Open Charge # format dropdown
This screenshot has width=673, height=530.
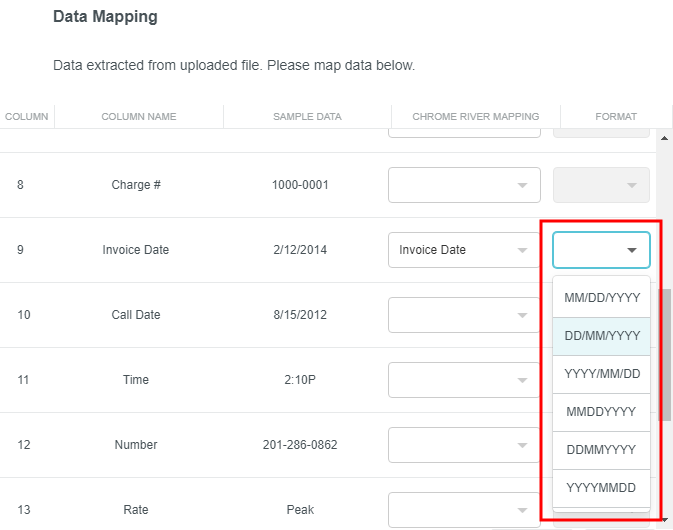tap(601, 185)
